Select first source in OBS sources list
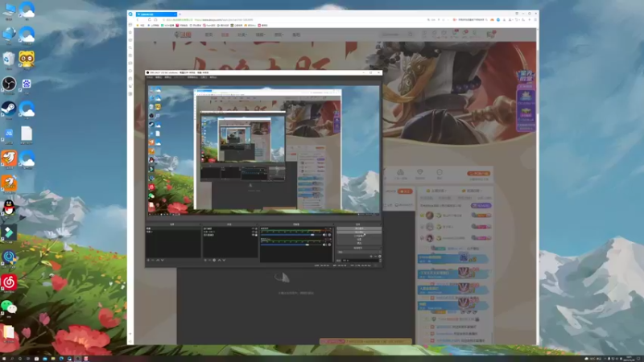Image resolution: width=644 pixels, height=362 pixels. (227, 228)
